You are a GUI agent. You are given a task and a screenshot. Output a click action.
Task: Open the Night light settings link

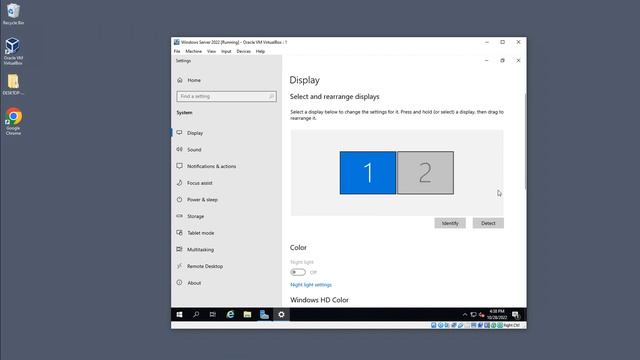311,285
